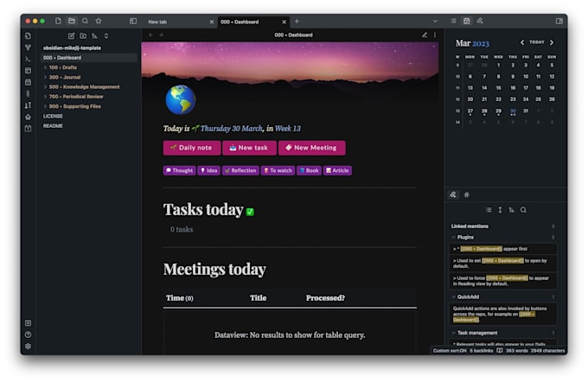Open graph view ribbon icon

(x=29, y=48)
